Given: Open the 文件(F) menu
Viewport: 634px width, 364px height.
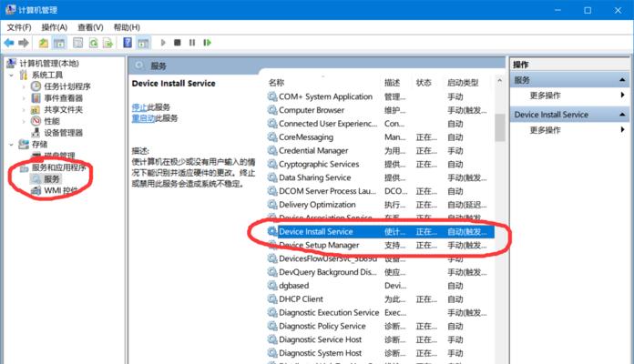Looking at the screenshot, I should pos(19,27).
